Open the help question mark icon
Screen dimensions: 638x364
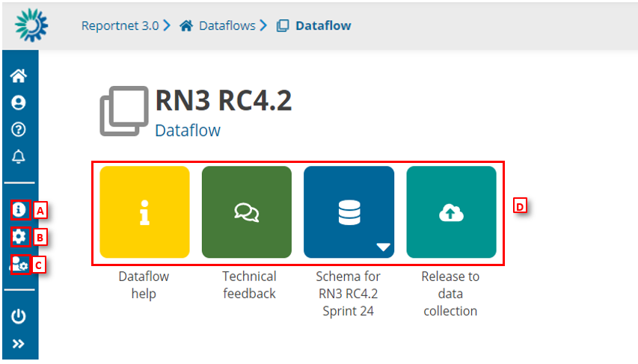tap(19, 129)
